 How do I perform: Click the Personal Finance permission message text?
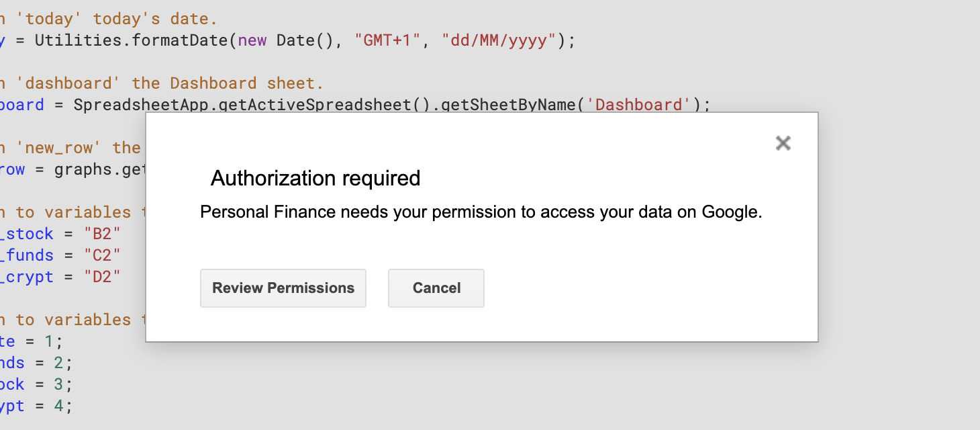481,212
